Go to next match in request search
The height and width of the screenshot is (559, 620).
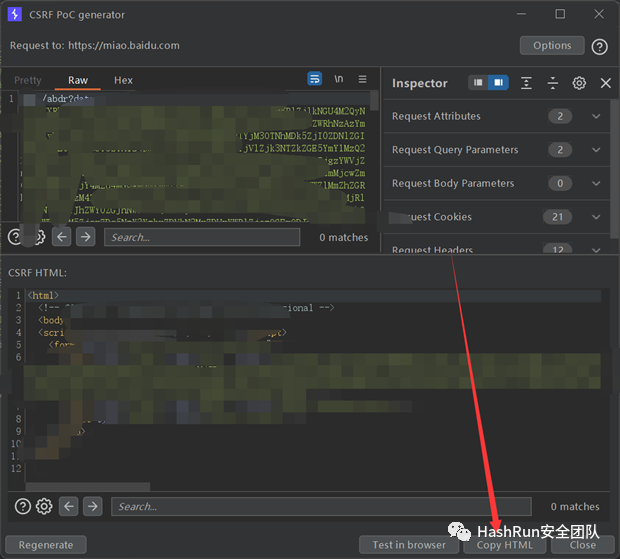coord(86,237)
